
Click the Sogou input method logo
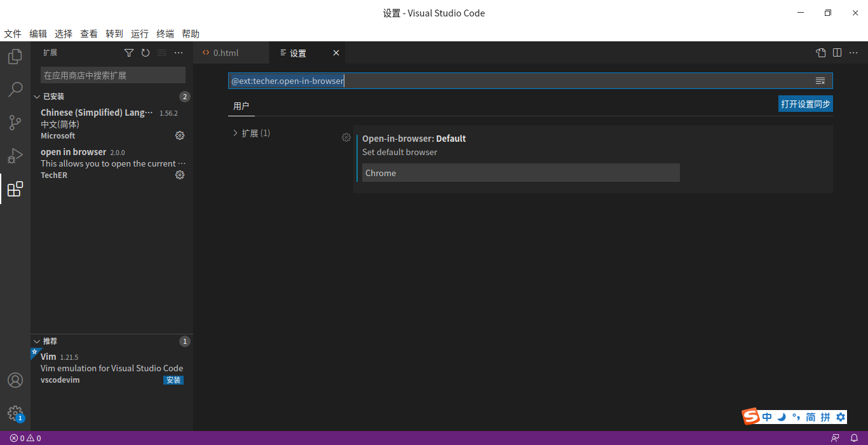pyautogui.click(x=752, y=417)
